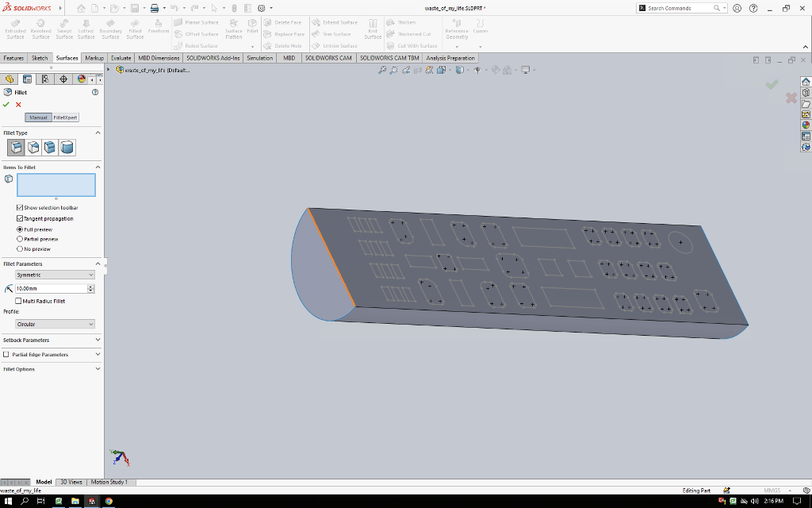Click Previous View icon

click(x=406, y=70)
